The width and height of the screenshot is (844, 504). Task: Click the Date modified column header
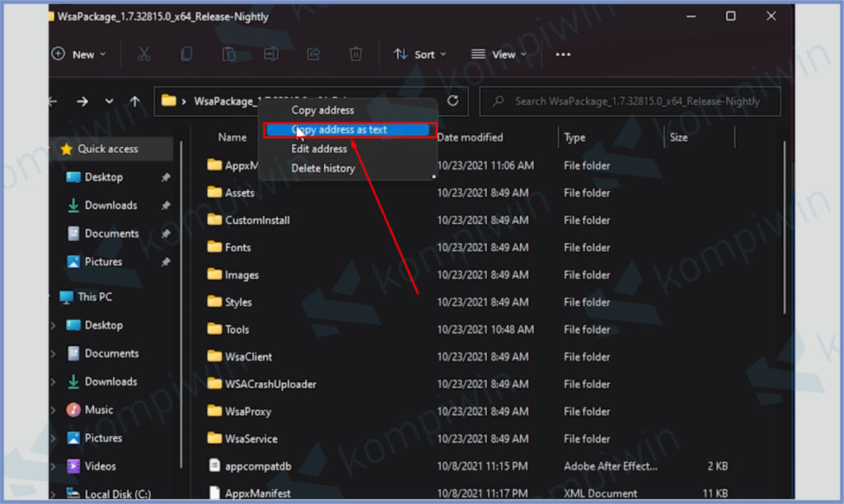click(x=470, y=138)
